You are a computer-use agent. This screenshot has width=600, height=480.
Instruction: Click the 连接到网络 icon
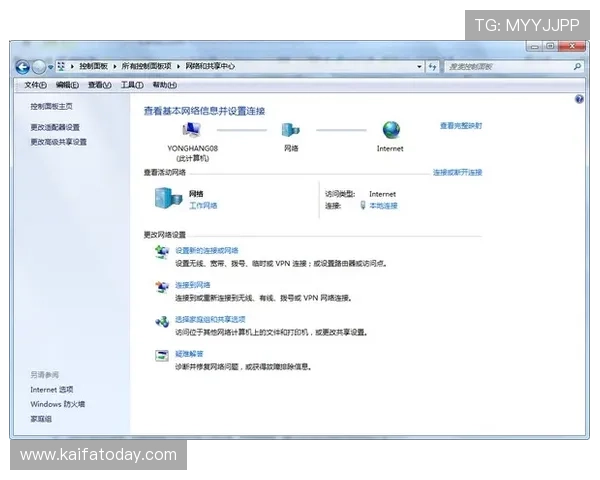tap(162, 287)
